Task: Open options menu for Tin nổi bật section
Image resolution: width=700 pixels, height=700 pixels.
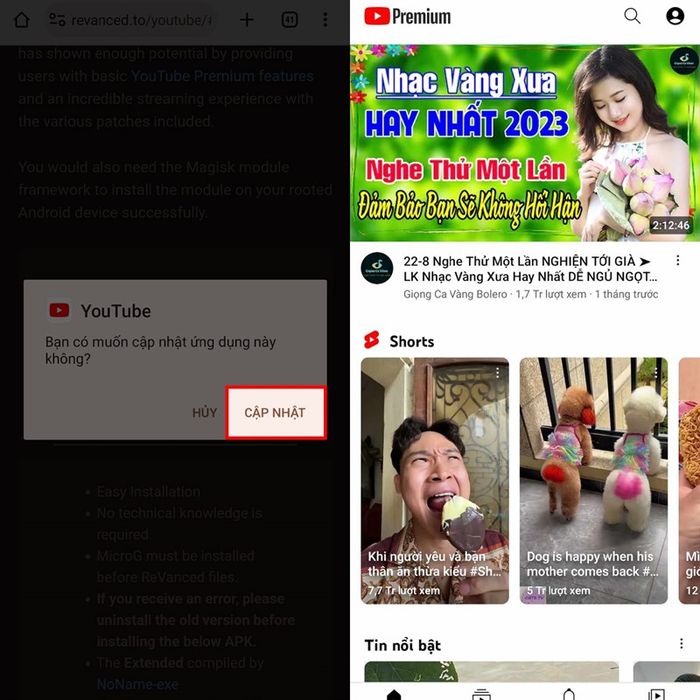Action: (681, 643)
